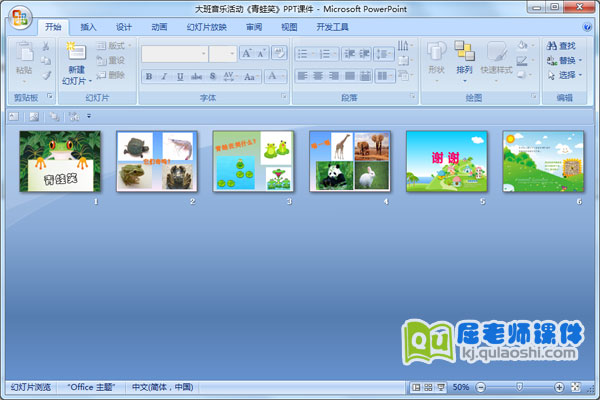Click the Select button in editing group
This screenshot has height=400, width=600.
pos(564,75)
